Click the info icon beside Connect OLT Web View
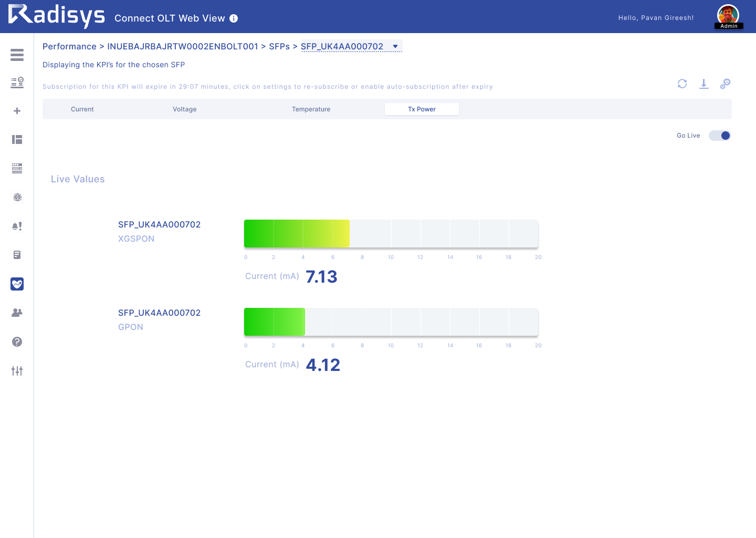The image size is (756, 538). (234, 18)
